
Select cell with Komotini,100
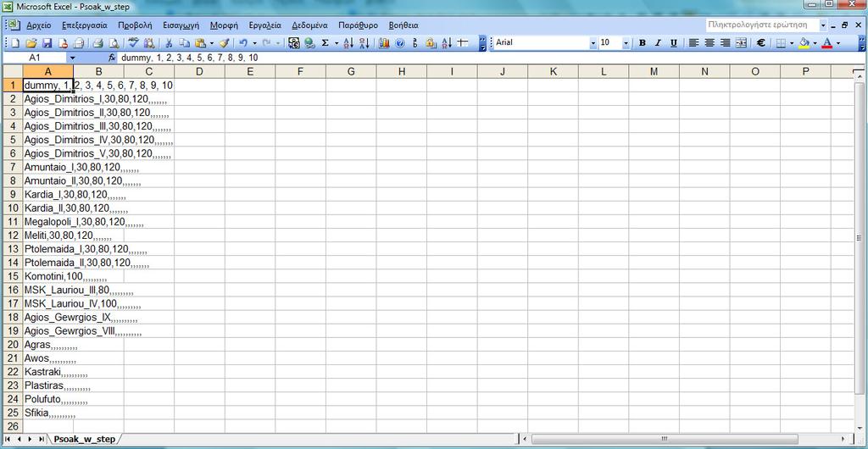click(47, 276)
